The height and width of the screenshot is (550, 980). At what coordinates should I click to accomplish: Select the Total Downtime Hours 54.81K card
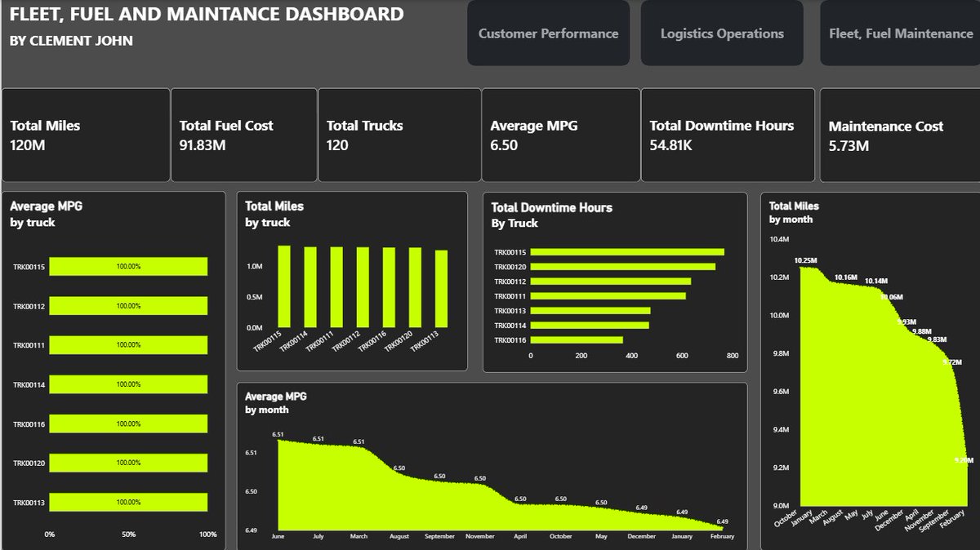[x=728, y=135]
